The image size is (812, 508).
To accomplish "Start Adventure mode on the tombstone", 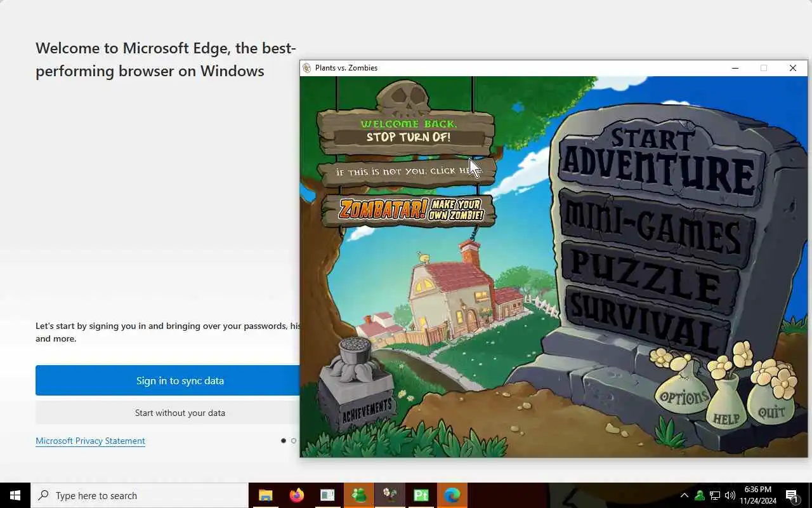I will tap(660, 162).
